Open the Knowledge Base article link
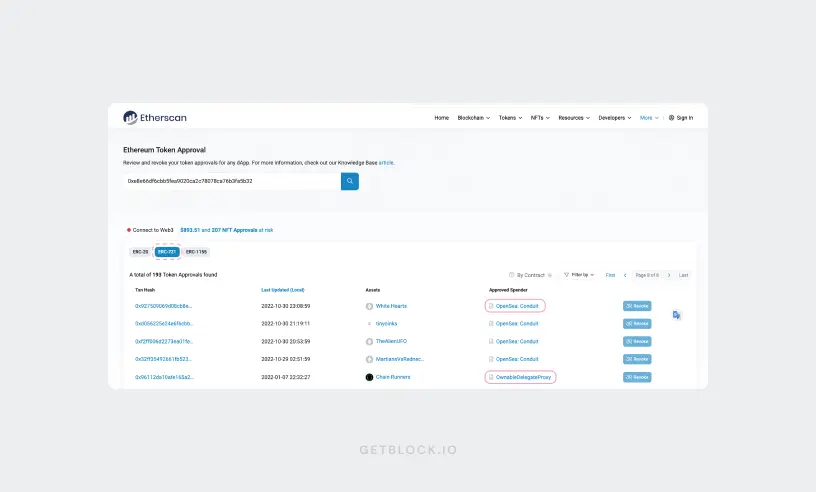Screen dimensions: 816x492 click(x=386, y=163)
